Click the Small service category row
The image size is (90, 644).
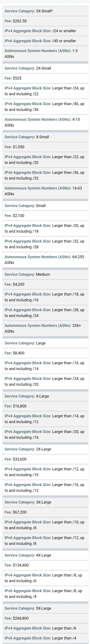pos(45,206)
